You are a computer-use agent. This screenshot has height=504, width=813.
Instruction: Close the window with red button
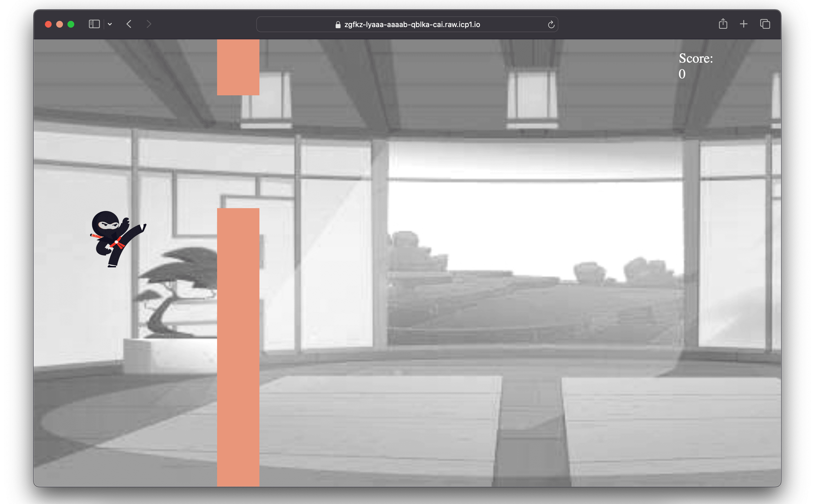coord(48,24)
